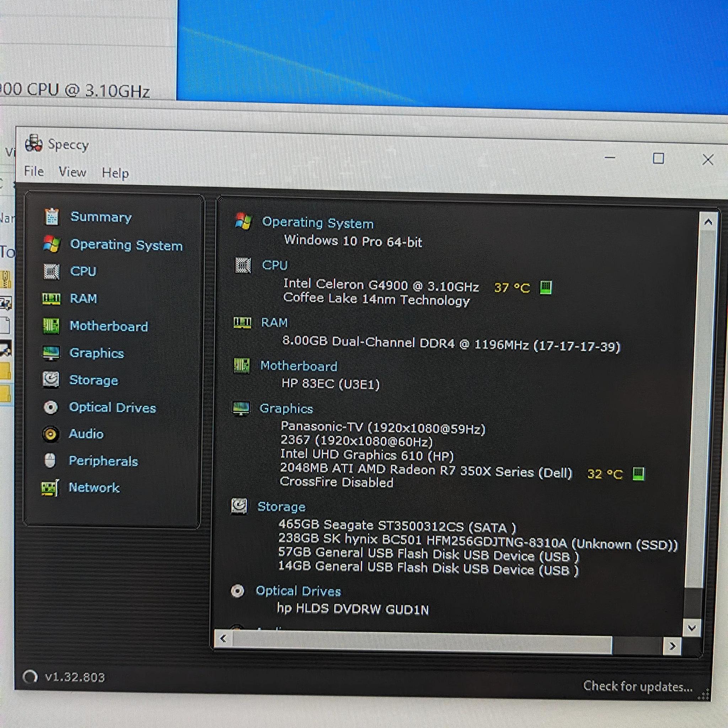Click the Storage icon in summary pane
The height and width of the screenshot is (728, 728).
[x=239, y=507]
